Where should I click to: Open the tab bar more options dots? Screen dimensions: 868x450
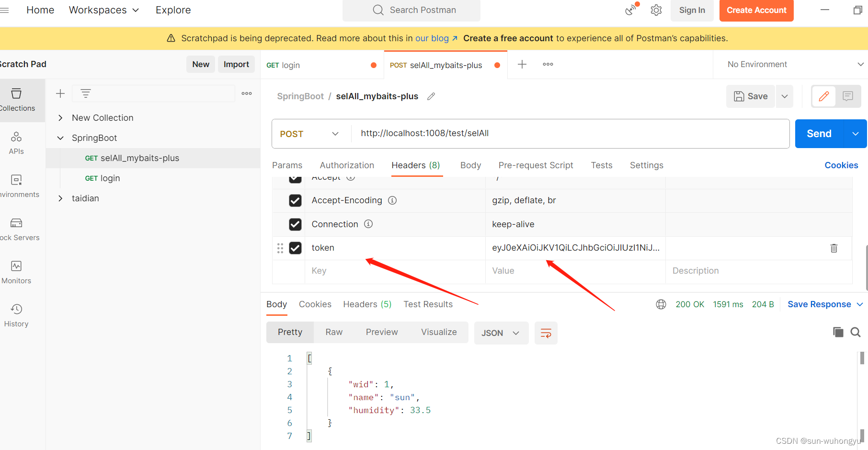pyautogui.click(x=548, y=64)
